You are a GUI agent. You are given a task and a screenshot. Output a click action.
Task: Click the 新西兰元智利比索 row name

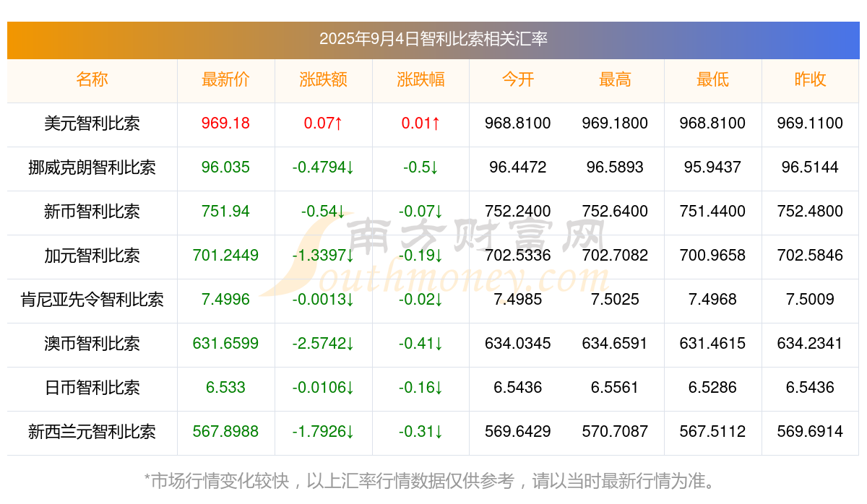coord(92,432)
